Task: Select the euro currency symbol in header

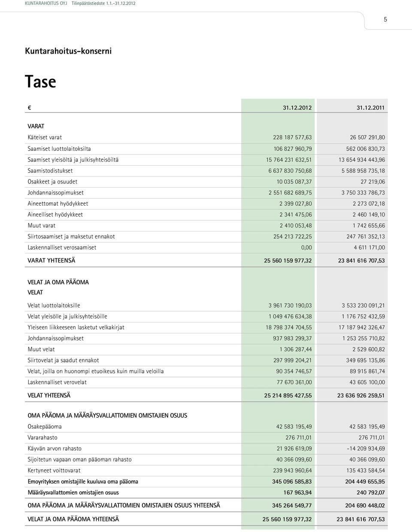Action: click(29, 108)
